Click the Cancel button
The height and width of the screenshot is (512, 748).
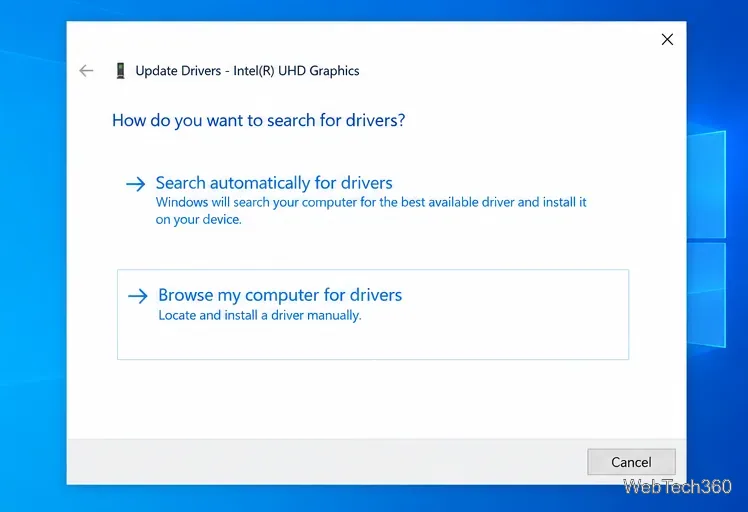(631, 461)
